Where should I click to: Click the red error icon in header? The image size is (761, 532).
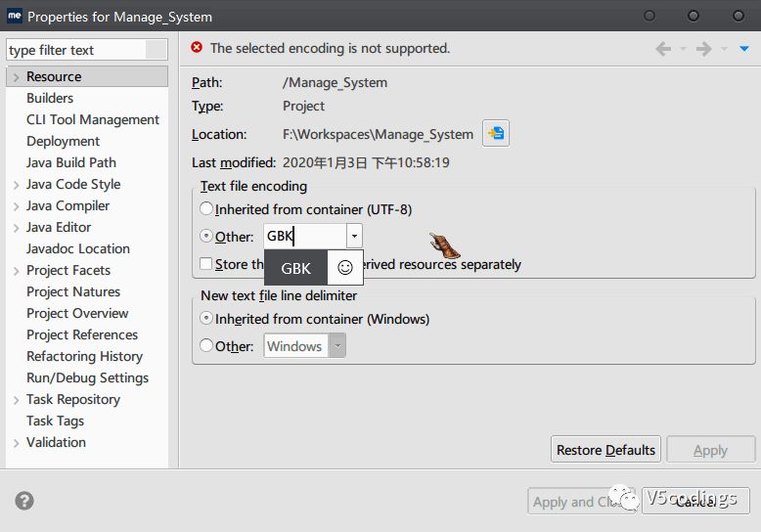[197, 48]
